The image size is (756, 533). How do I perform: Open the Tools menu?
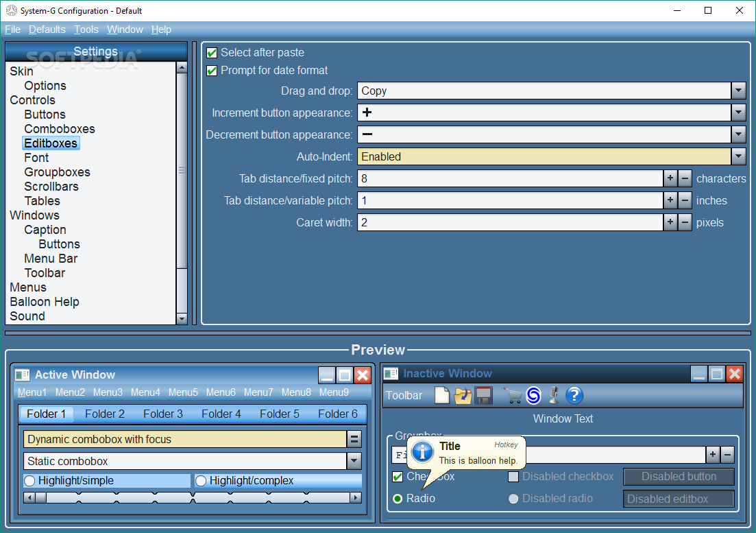(x=86, y=29)
